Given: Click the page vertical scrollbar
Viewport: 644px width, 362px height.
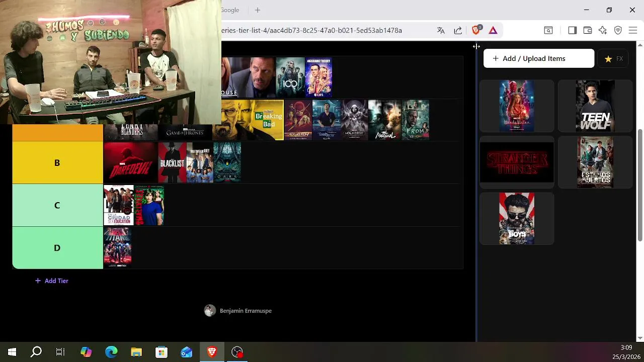Looking at the screenshot, I should coord(640,185).
